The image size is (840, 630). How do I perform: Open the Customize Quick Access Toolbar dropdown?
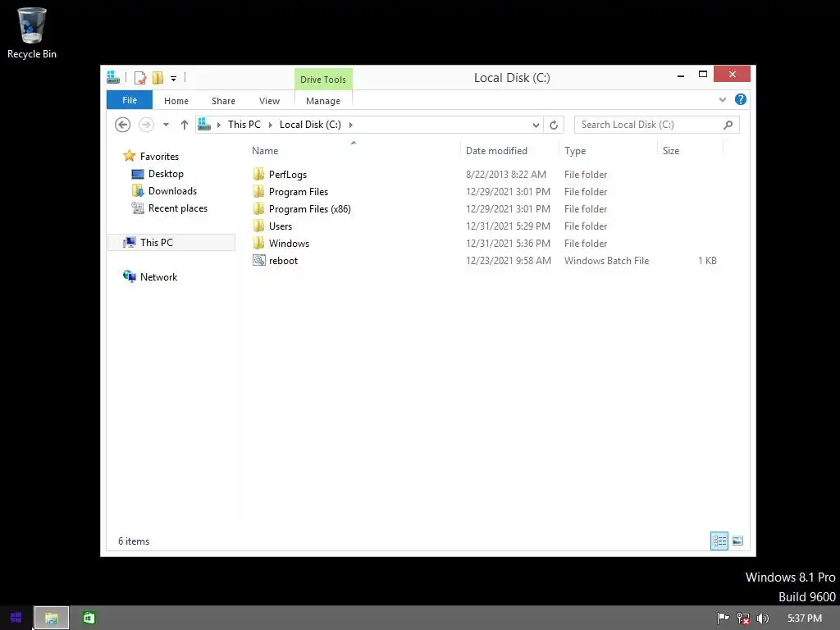coord(174,79)
